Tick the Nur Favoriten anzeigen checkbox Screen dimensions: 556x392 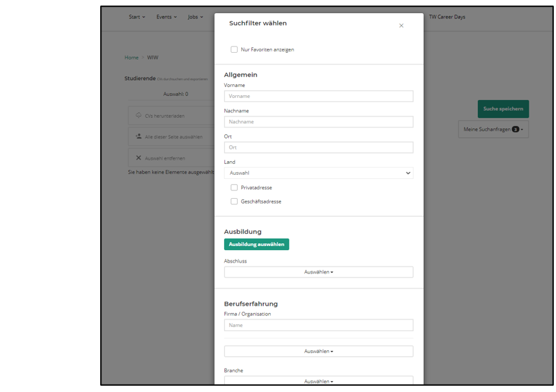pos(234,49)
